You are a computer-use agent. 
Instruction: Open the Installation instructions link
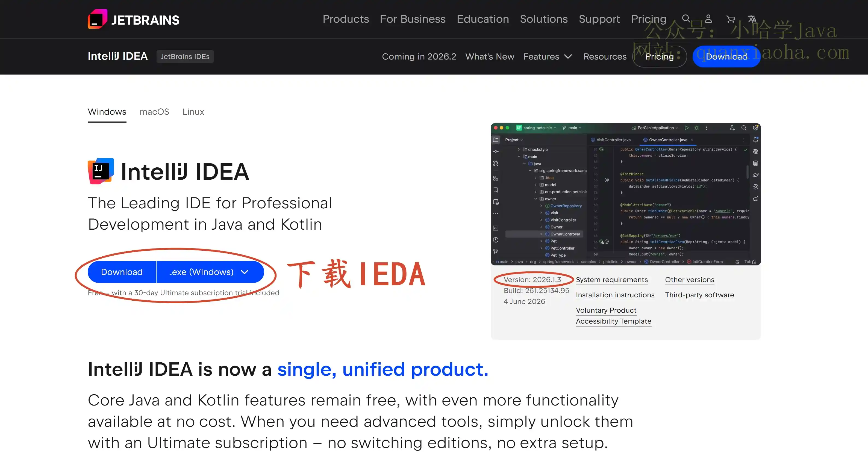[x=615, y=295]
